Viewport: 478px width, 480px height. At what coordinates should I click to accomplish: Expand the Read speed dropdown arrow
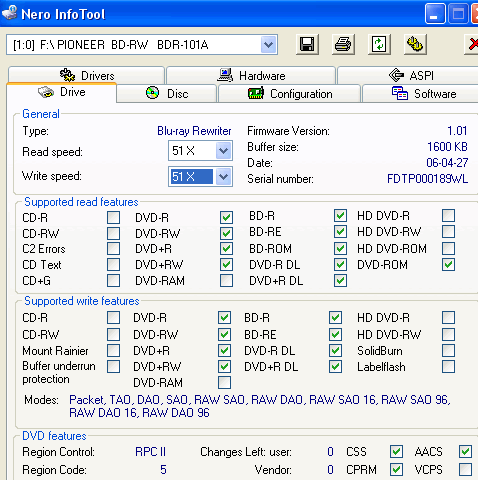click(x=223, y=151)
